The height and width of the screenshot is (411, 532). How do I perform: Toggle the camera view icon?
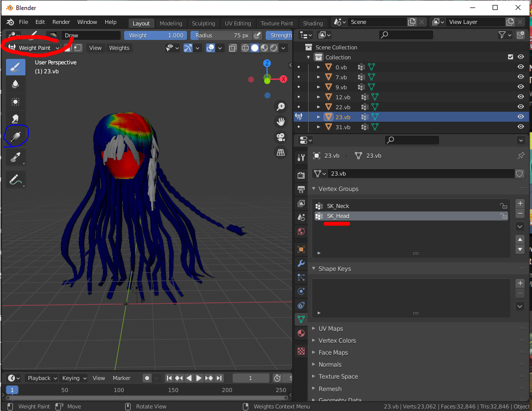click(x=281, y=137)
